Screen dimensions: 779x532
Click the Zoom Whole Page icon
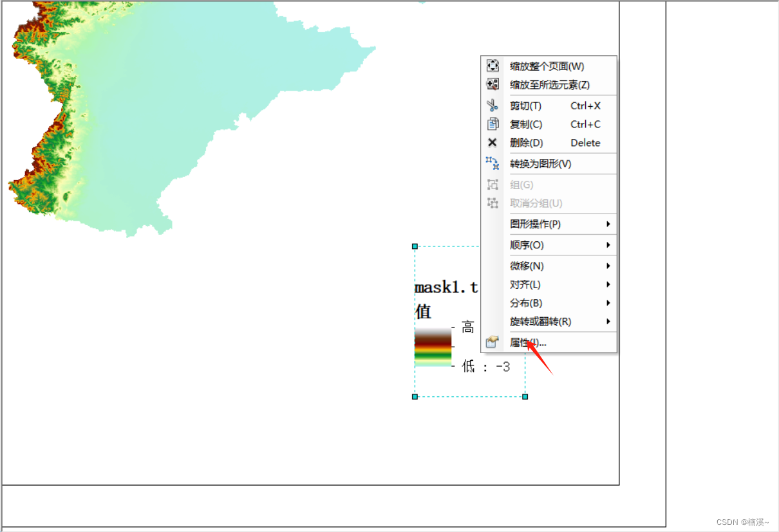493,66
